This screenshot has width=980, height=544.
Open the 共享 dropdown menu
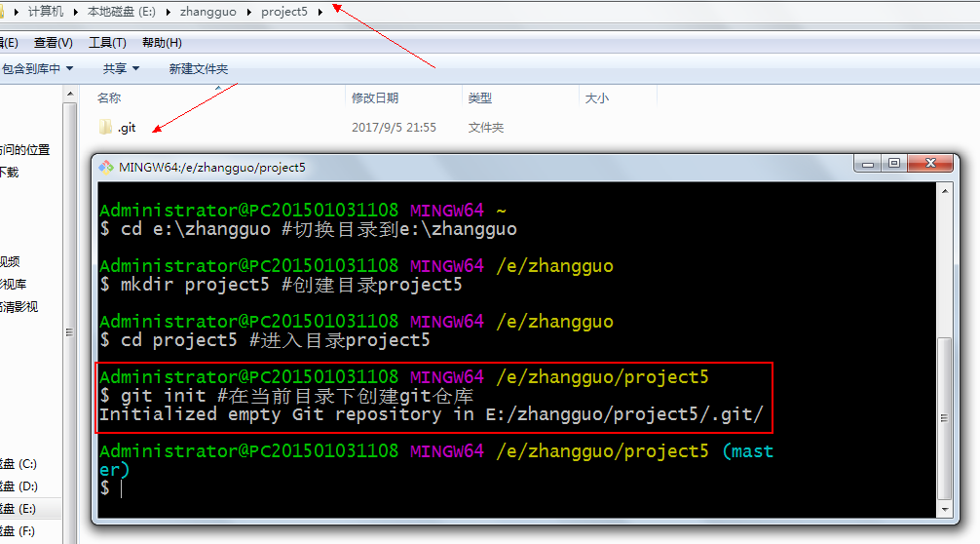click(x=121, y=68)
